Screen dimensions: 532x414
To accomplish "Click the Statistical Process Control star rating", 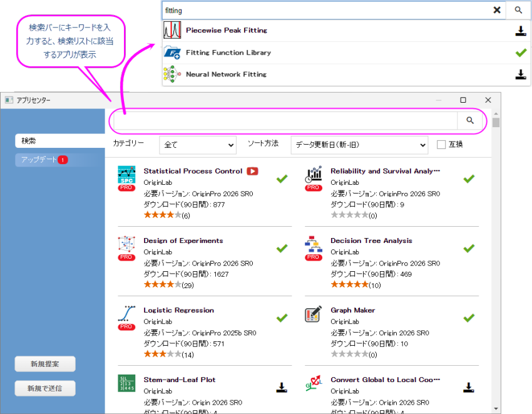I will [163, 215].
